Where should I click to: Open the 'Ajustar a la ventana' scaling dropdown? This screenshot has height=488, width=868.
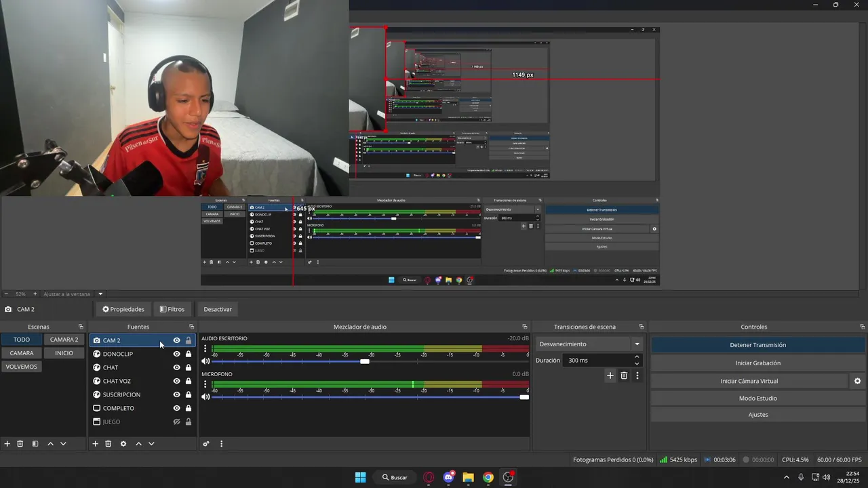(x=100, y=294)
